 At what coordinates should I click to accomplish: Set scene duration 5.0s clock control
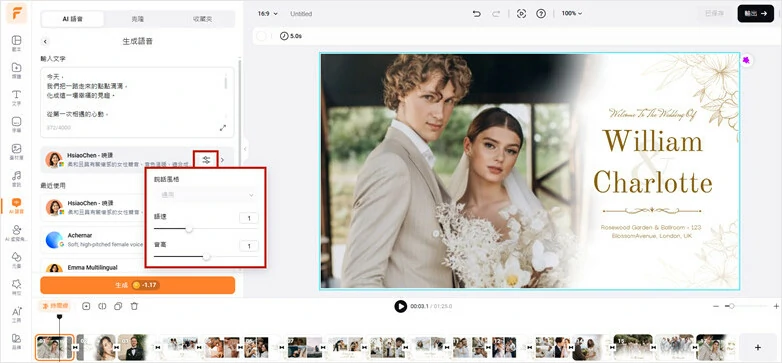pos(291,36)
